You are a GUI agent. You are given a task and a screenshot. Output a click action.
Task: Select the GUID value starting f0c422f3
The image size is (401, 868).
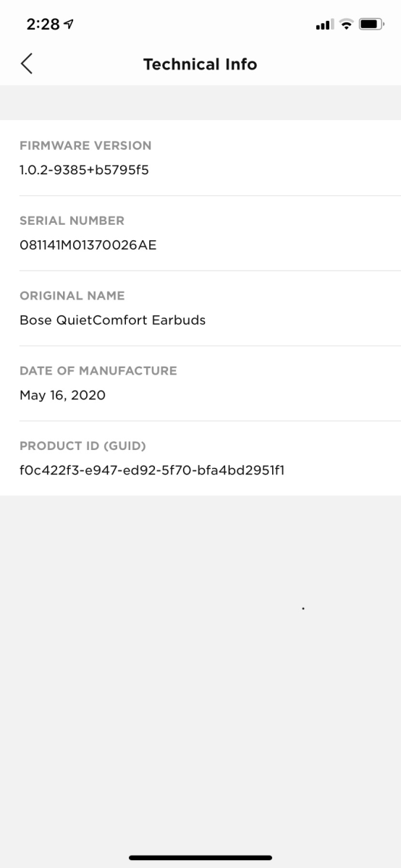[152, 472]
